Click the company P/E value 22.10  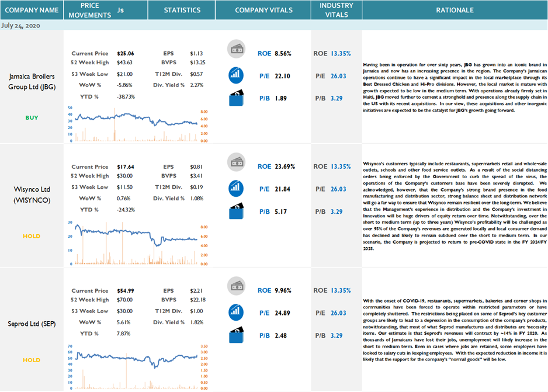[282, 76]
